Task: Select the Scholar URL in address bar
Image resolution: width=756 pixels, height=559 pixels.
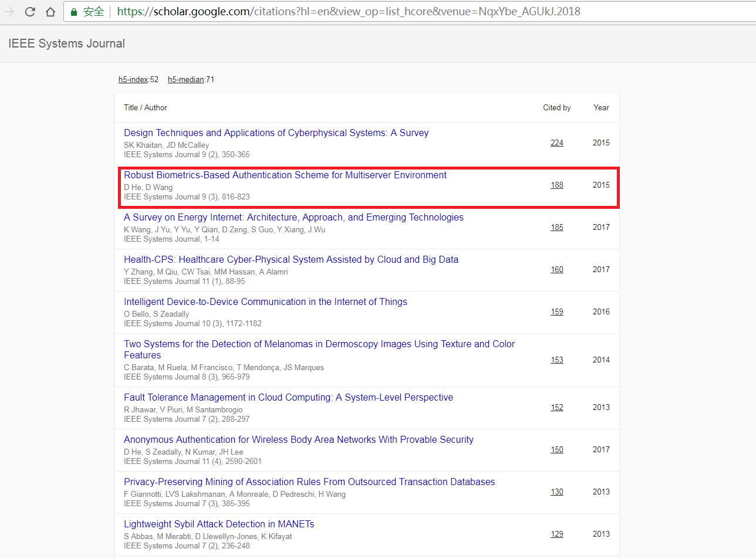Action: [349, 12]
